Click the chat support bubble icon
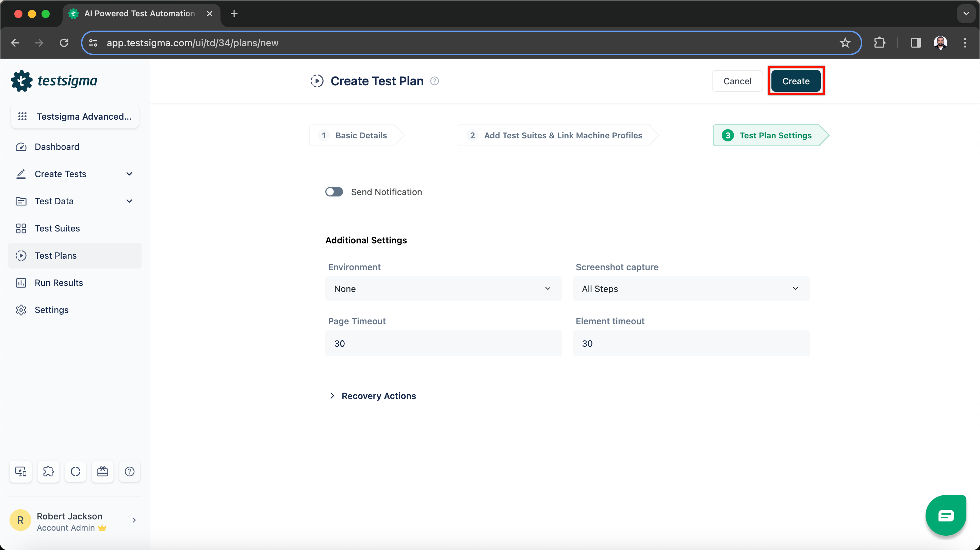Image resolution: width=980 pixels, height=550 pixels. click(946, 515)
